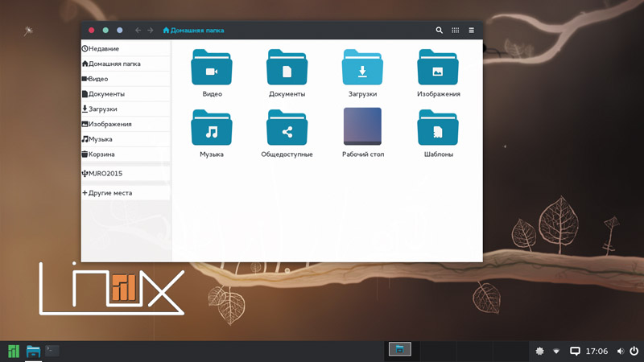Click Другие места in the sidebar

126,193
